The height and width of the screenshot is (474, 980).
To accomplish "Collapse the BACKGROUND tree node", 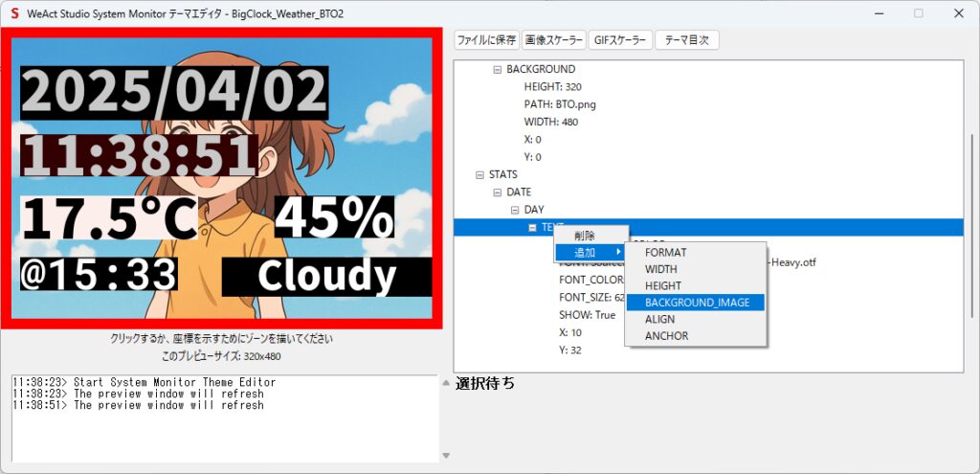I will [x=497, y=70].
